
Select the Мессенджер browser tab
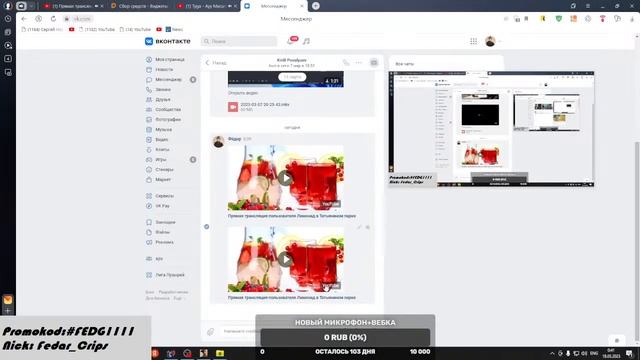pyautogui.click(x=273, y=6)
